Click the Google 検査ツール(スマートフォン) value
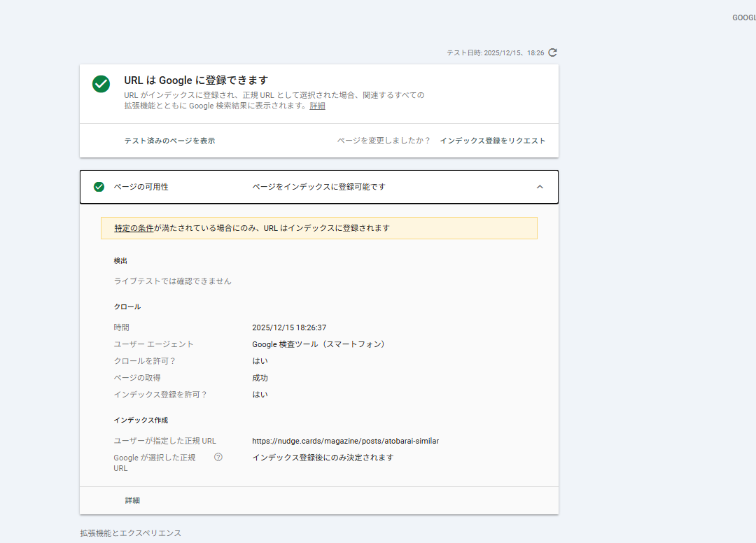Screen dimensions: 756x543 pyautogui.click(x=318, y=344)
